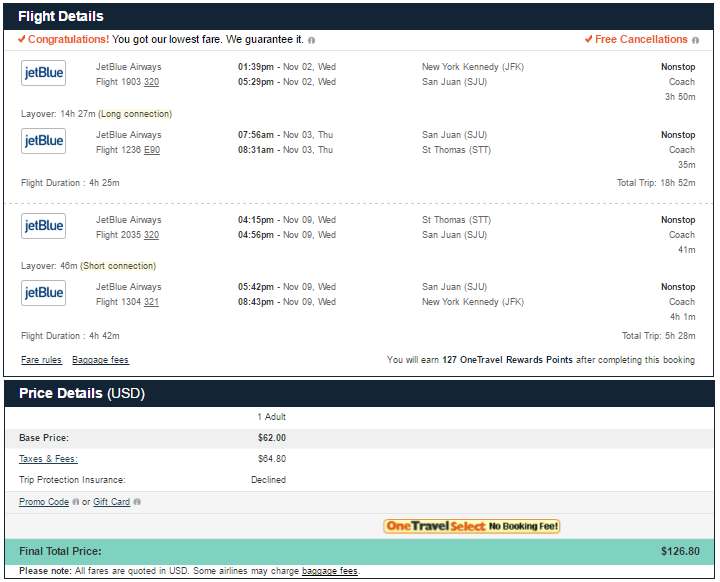Image resolution: width=720 pixels, height=582 pixels.
Task: Open aircraft type 321 link for Flight 1304
Action: pos(151,302)
